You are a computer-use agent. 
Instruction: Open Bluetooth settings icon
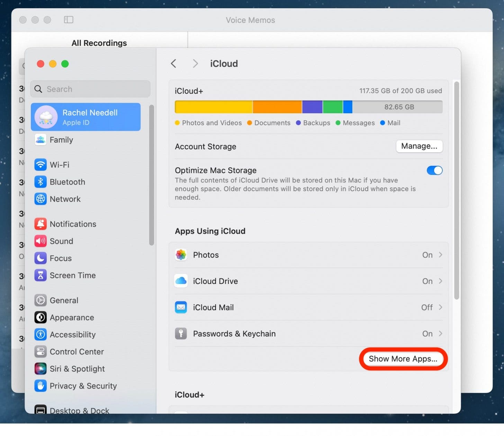pyautogui.click(x=40, y=182)
